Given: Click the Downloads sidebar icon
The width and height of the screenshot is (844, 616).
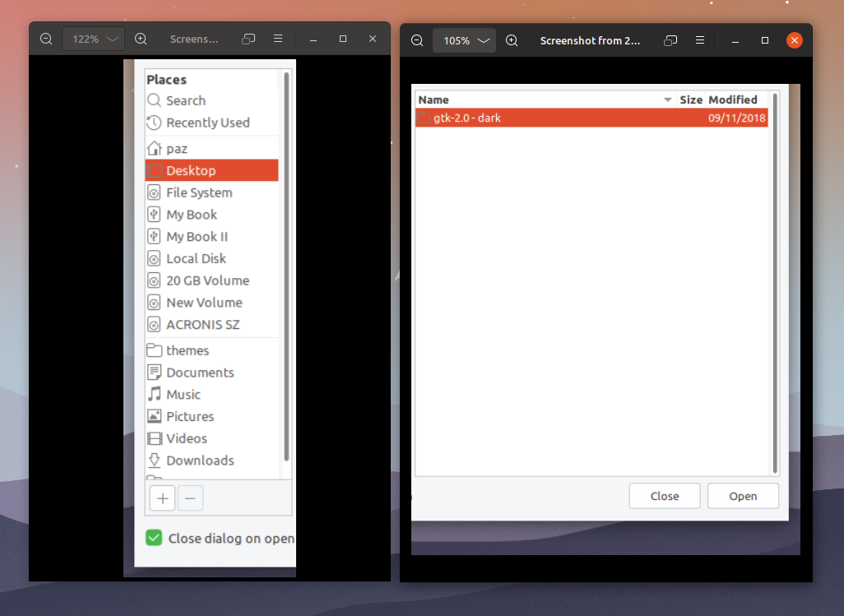Looking at the screenshot, I should (x=156, y=460).
